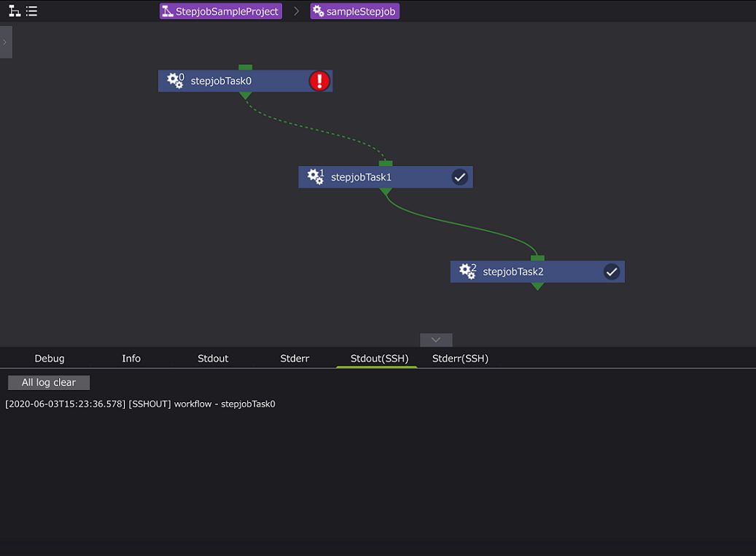Click the checkmark status icon on stepjobTask1

point(459,177)
